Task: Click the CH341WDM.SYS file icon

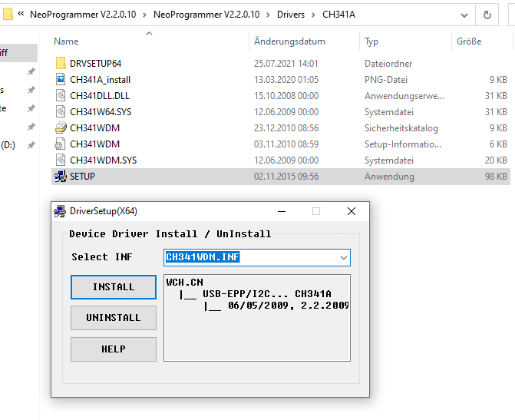Action: [61, 160]
